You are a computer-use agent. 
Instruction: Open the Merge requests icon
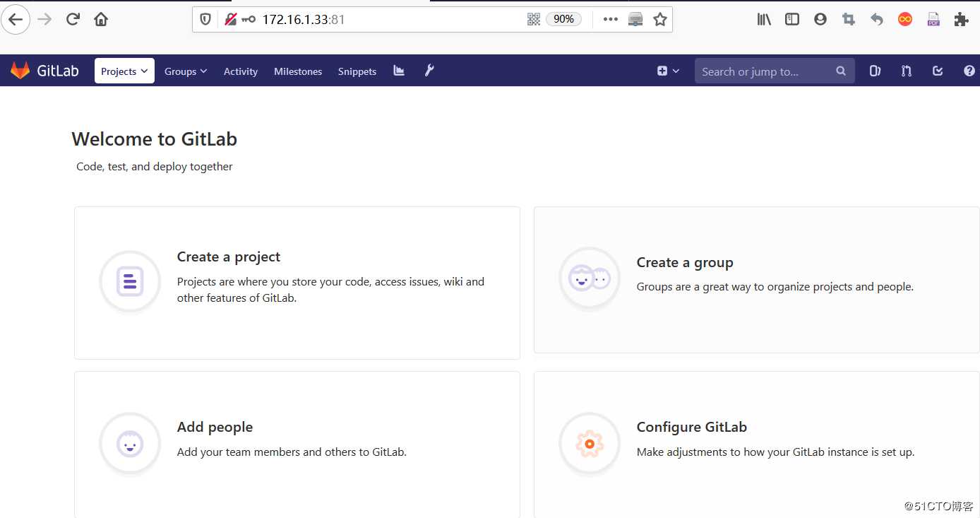[x=907, y=71]
